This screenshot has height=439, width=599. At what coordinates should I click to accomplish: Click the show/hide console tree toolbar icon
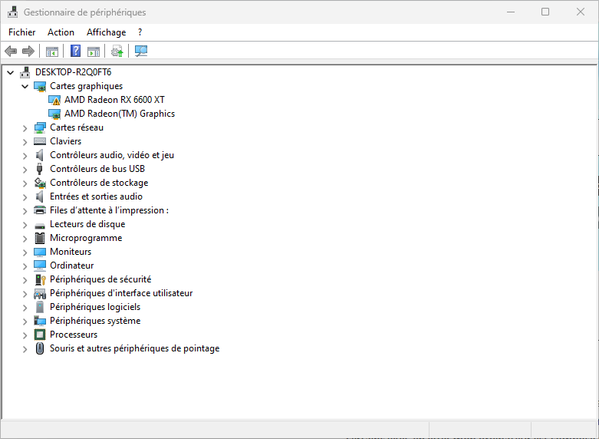pos(52,51)
